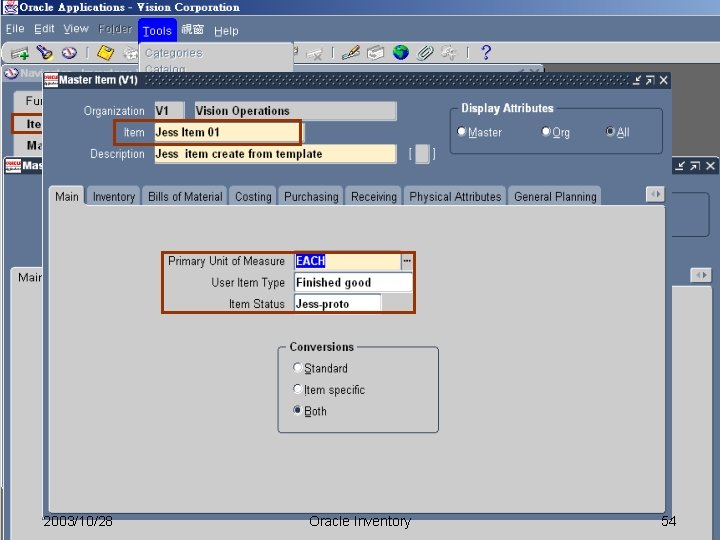720x540 pixels.
Task: Click the Find flashlight toolbar icon
Action: click(45, 53)
